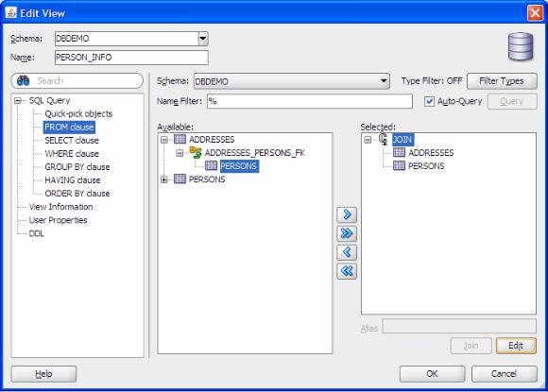The image size is (548, 392).
Task: Click the ADDRESSES table icon in Available
Action: [x=180, y=139]
